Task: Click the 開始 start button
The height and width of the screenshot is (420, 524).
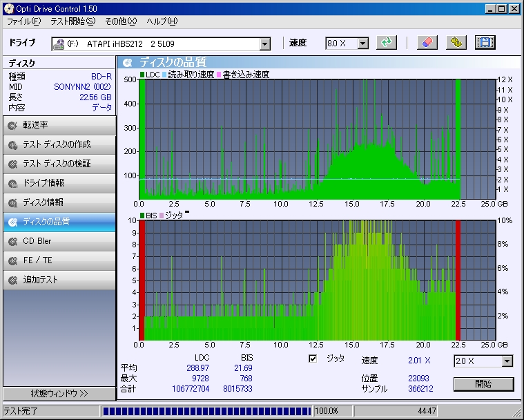Action: (x=483, y=383)
